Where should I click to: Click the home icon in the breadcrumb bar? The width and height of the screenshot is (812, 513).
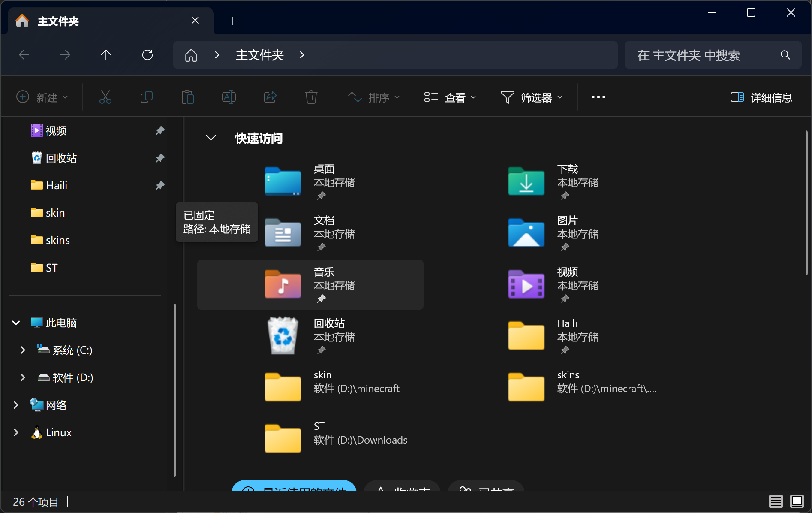[191, 55]
